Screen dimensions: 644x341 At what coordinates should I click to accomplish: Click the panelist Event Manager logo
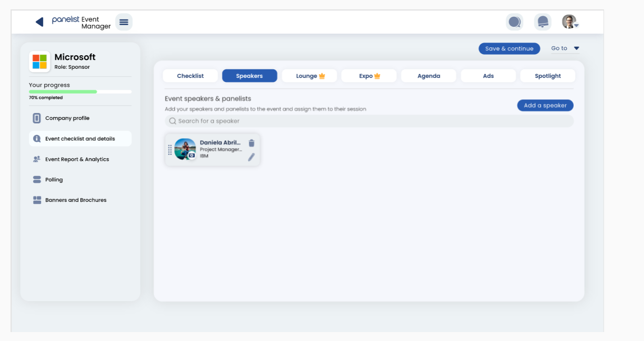[x=81, y=23]
